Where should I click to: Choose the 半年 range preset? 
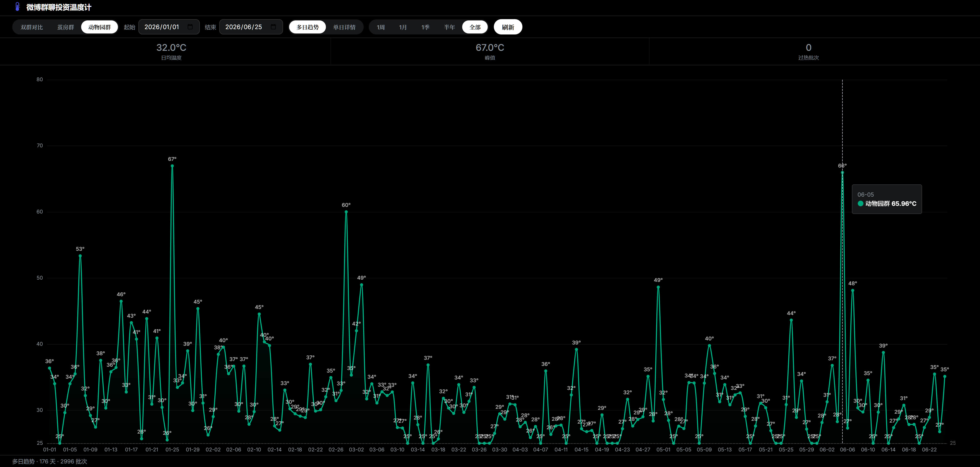(449, 27)
